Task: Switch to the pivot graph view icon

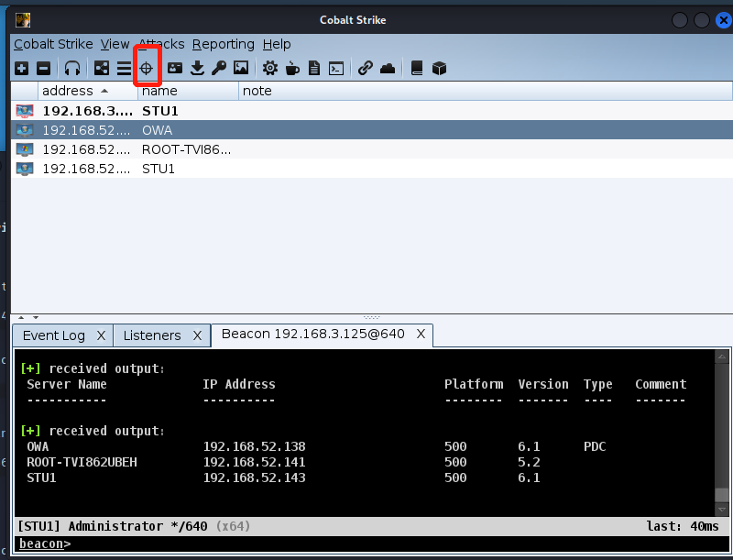Action: (x=102, y=68)
